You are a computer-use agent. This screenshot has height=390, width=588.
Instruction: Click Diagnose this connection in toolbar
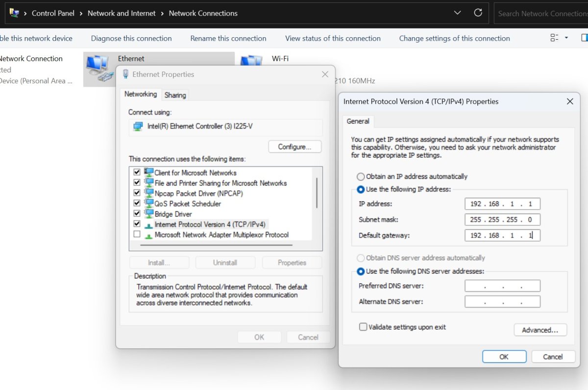click(x=131, y=38)
